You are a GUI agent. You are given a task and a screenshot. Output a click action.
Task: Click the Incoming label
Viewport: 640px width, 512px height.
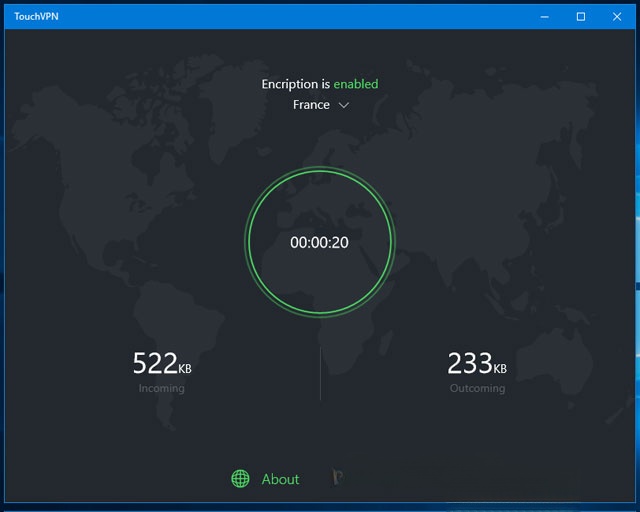tap(162, 388)
